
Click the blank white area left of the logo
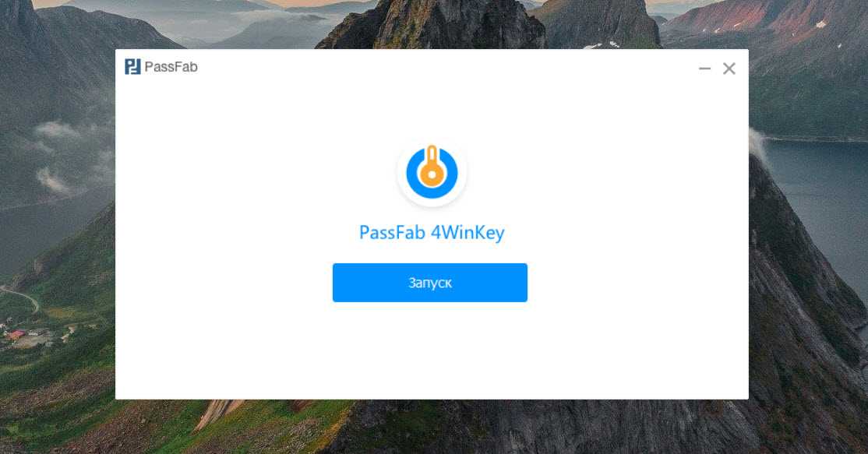click(x=249, y=171)
